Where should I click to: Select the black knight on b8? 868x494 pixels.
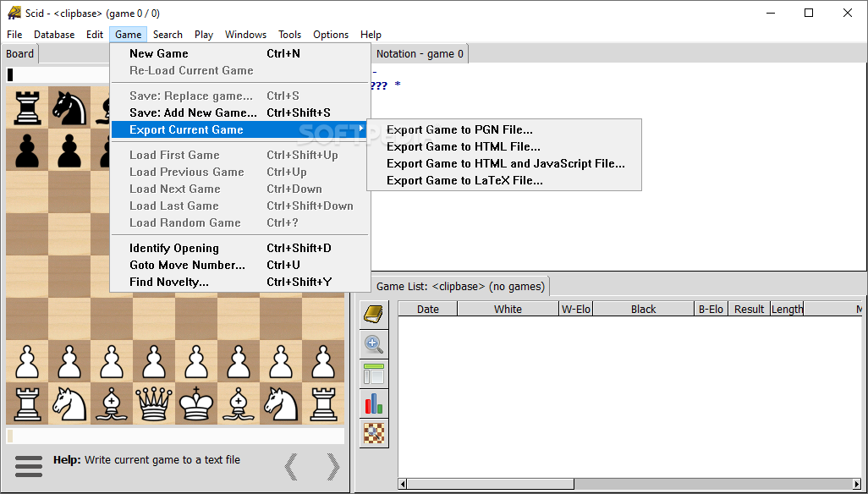(x=69, y=107)
